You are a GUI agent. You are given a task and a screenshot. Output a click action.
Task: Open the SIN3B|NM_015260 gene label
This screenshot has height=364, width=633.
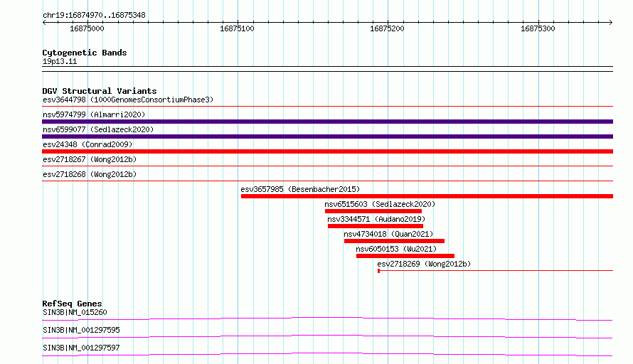click(x=75, y=312)
